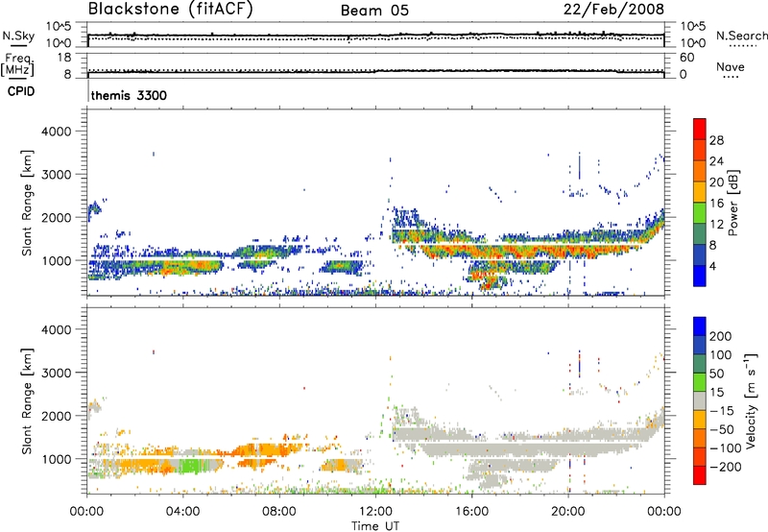Viewport: 768px width, 532px height.
Task: Click the 'N.Sky' legend label
Action: pos(18,36)
